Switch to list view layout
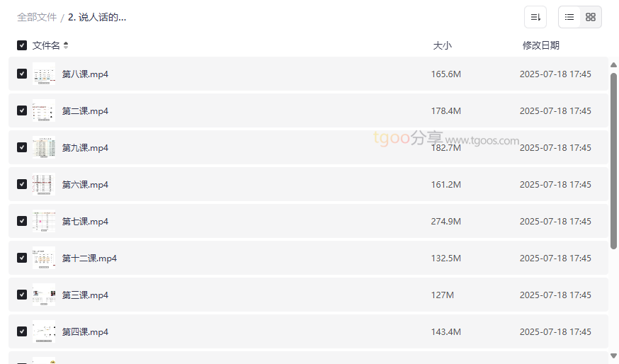The width and height of the screenshot is (619, 364). coord(569,17)
